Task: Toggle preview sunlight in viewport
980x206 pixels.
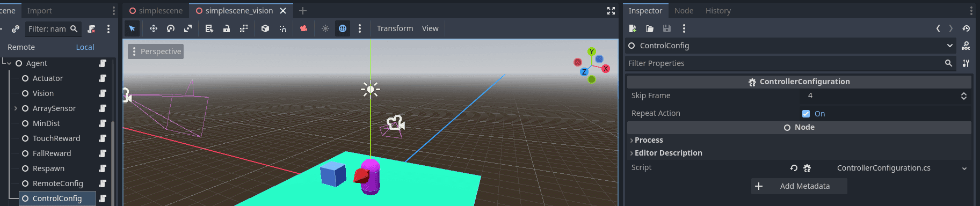Action: [x=325, y=28]
